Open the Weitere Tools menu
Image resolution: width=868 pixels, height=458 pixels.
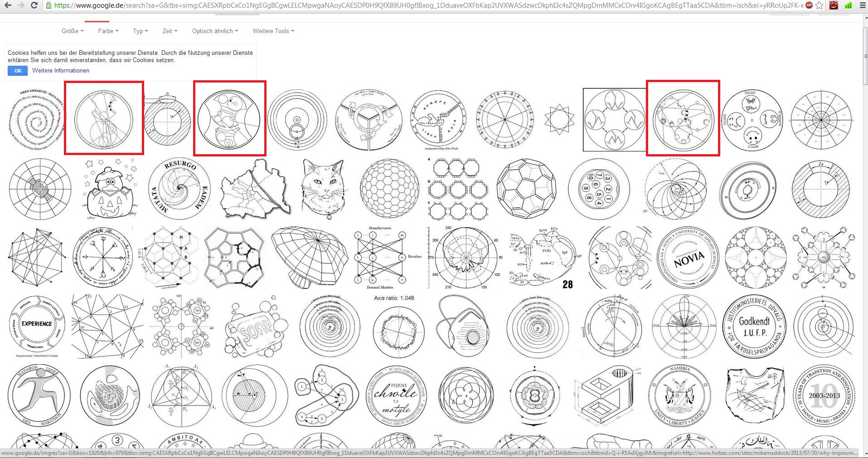click(273, 31)
